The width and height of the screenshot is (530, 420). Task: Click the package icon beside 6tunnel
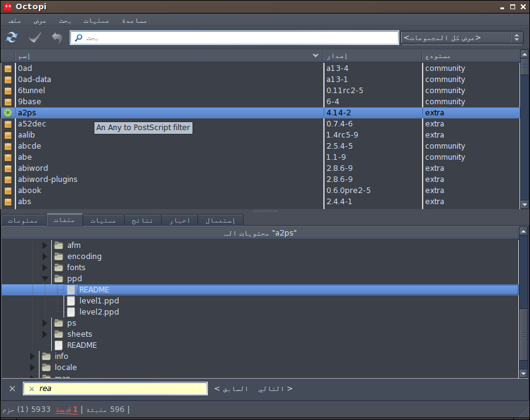8,91
